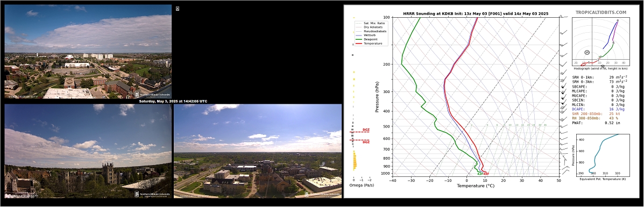
Task: Click the HRRR Sounding at KDKB title
Action: [476, 13]
